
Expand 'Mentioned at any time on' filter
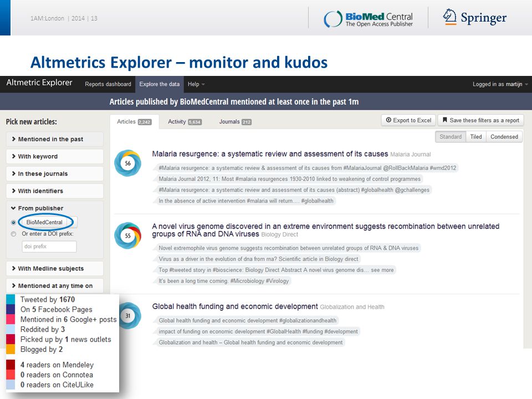[x=55, y=286]
